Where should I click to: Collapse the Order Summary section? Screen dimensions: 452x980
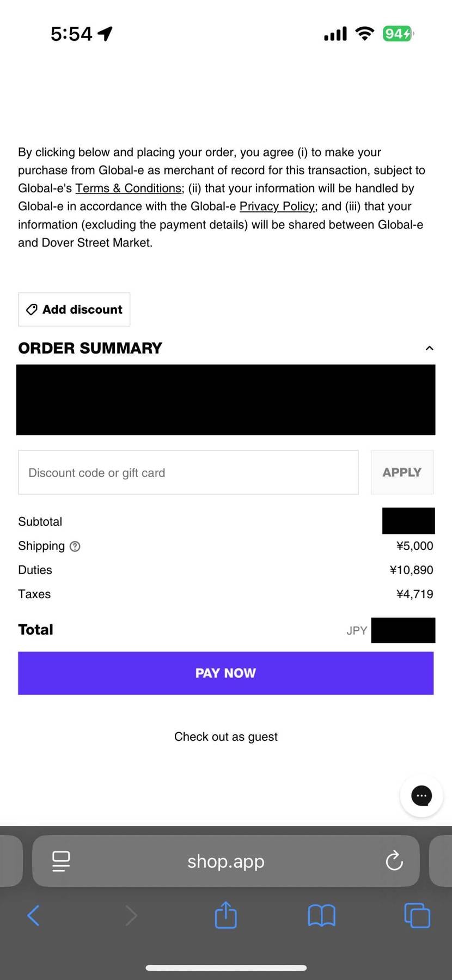coord(429,348)
